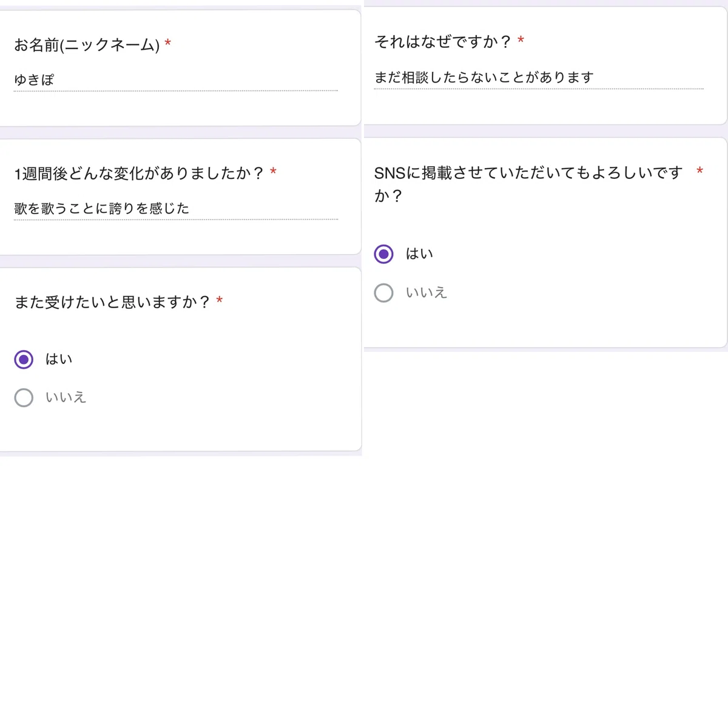
Task: Click the はい label under the retake question
Action: [59, 359]
